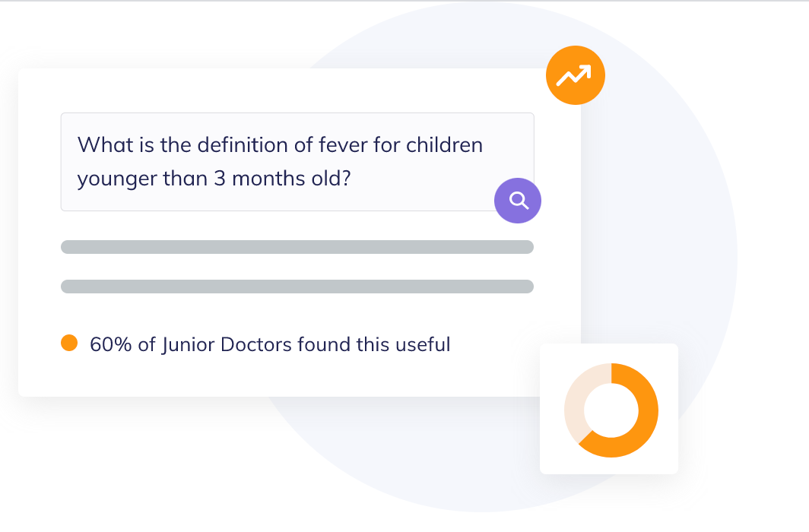Select the first grey placeholder result bar
This screenshot has height=532, width=809.
tap(297, 247)
